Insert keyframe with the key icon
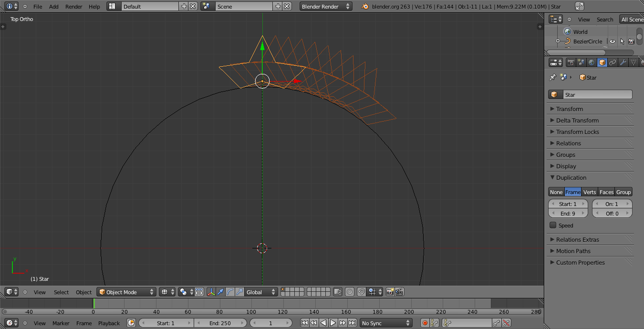The image size is (644, 329). pyautogui.click(x=497, y=323)
